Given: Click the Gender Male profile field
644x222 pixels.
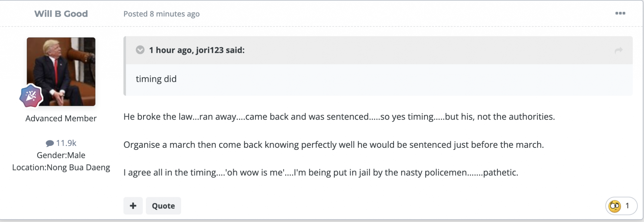Looking at the screenshot, I should 61,155.
